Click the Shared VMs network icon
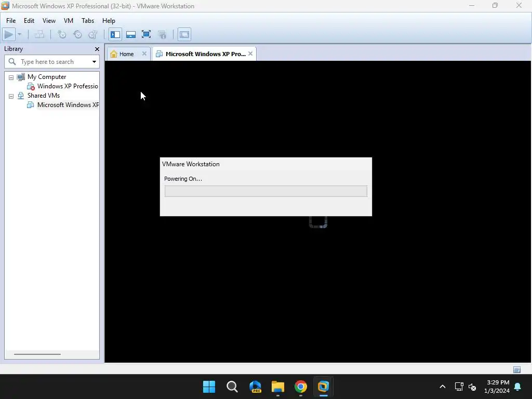 21,96
